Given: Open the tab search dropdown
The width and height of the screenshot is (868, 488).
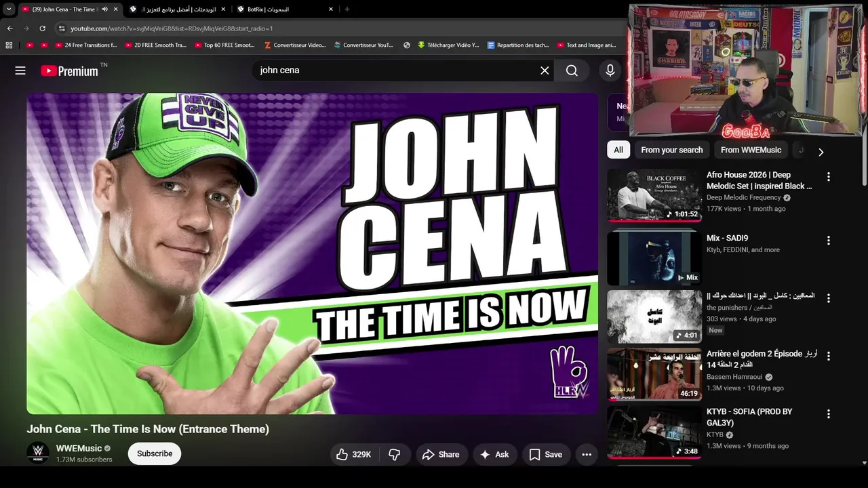Looking at the screenshot, I should click(9, 9).
